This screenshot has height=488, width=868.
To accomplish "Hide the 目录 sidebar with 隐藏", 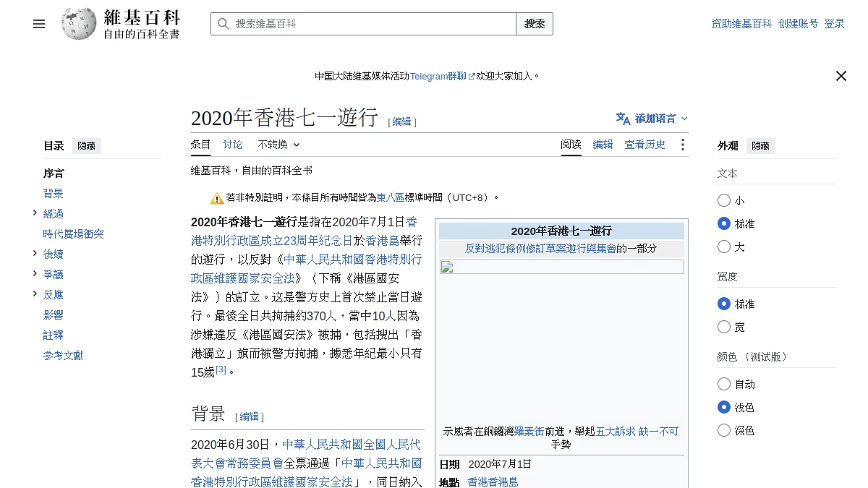I will point(87,146).
